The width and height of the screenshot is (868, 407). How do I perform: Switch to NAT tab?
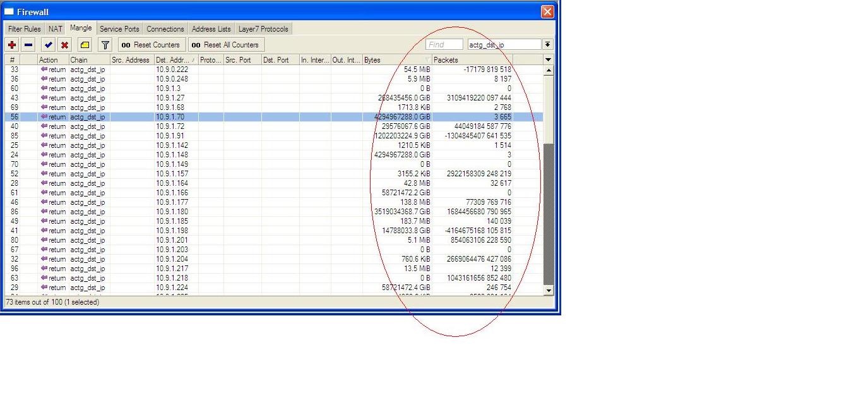pyautogui.click(x=56, y=29)
